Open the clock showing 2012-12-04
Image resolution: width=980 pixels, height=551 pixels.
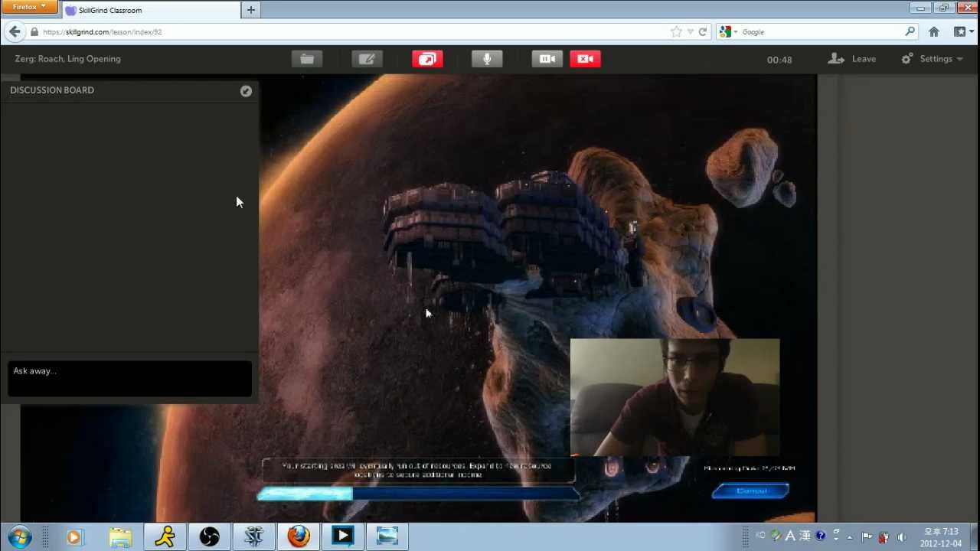point(941,537)
